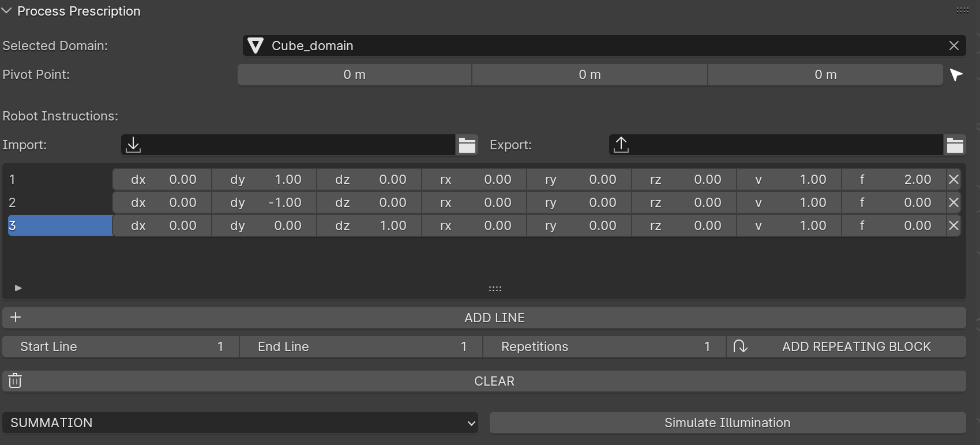The height and width of the screenshot is (445, 980).
Task: Click CLEAR button with trash icon
Action: [484, 381]
